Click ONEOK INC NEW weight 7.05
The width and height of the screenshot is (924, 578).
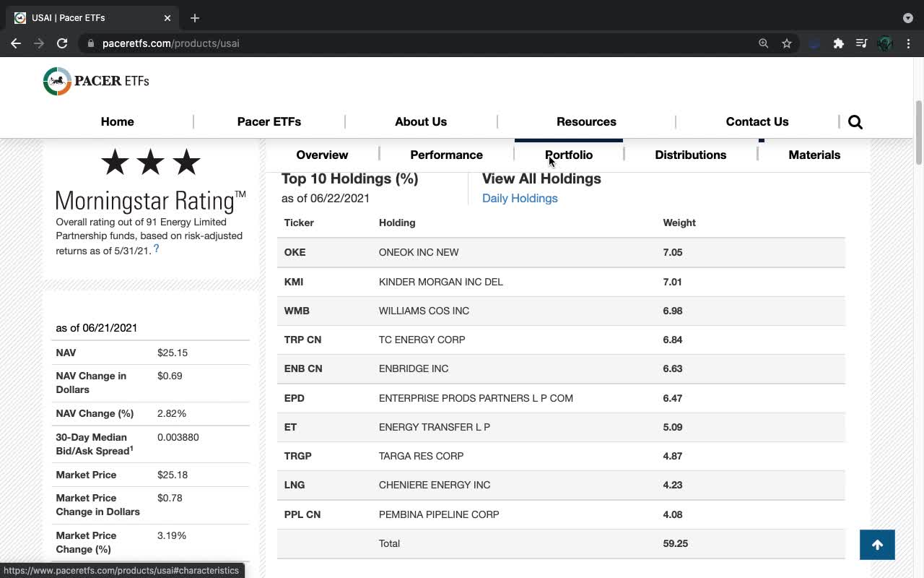pyautogui.click(x=672, y=252)
